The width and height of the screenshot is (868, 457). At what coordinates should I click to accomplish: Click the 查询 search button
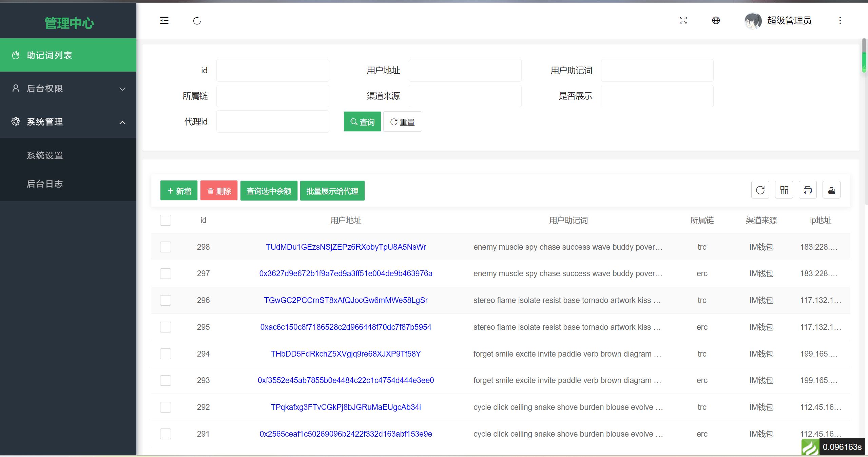pos(362,122)
